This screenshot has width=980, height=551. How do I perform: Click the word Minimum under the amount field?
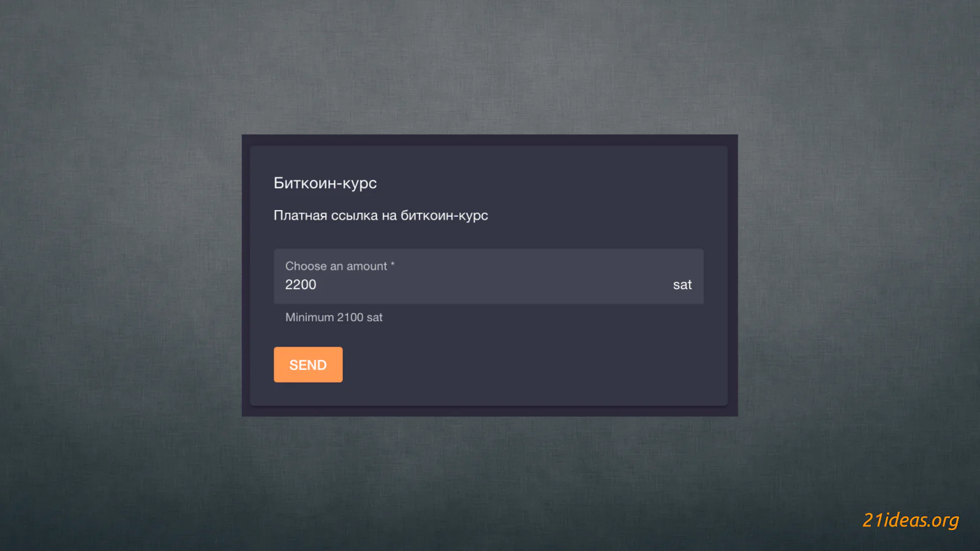309,317
